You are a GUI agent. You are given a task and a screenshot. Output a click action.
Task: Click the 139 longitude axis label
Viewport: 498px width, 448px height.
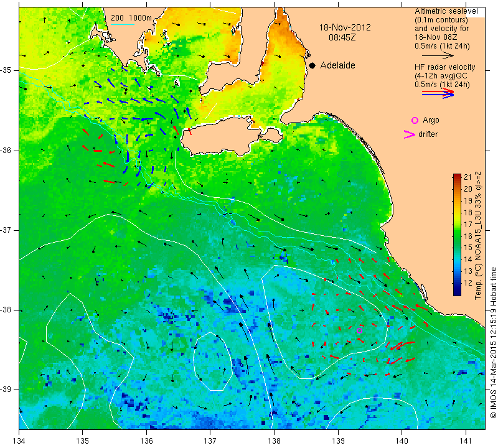point(338,441)
